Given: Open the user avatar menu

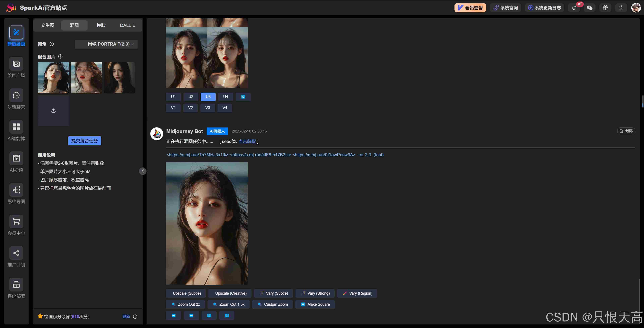Looking at the screenshot, I should pos(636,8).
